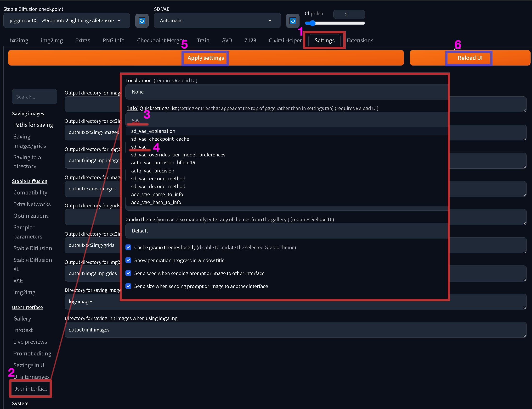532x409 pixels.
Task: Toggle Send size when sending prompt checkbox
Action: click(128, 286)
